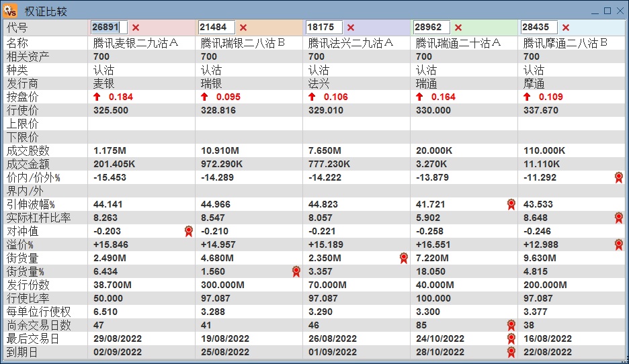Click red up arrow beside price 0.095
Image resolution: width=629 pixels, height=364 pixels.
click(204, 97)
